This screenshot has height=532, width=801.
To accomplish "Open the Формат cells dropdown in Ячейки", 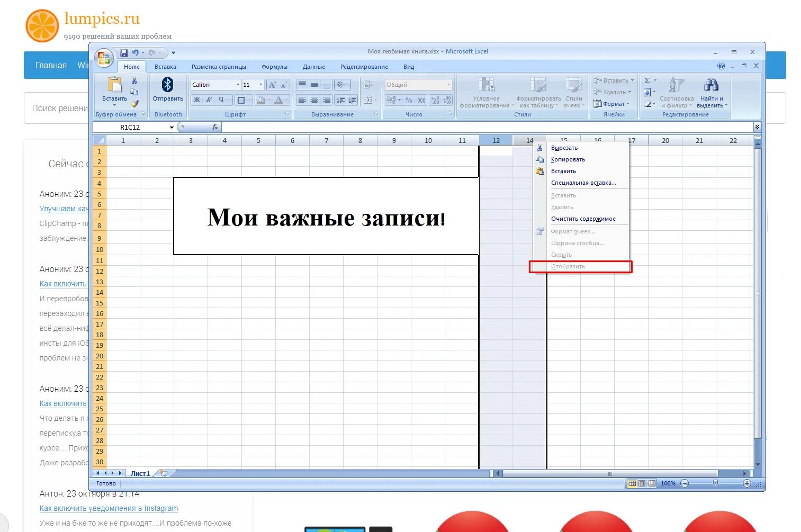I will click(x=612, y=104).
